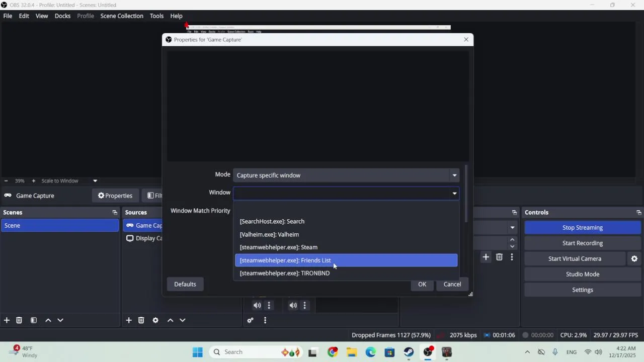Viewport: 644px width, 362px height.
Task: Zoom in the preview with the plus button
Action: (34, 181)
